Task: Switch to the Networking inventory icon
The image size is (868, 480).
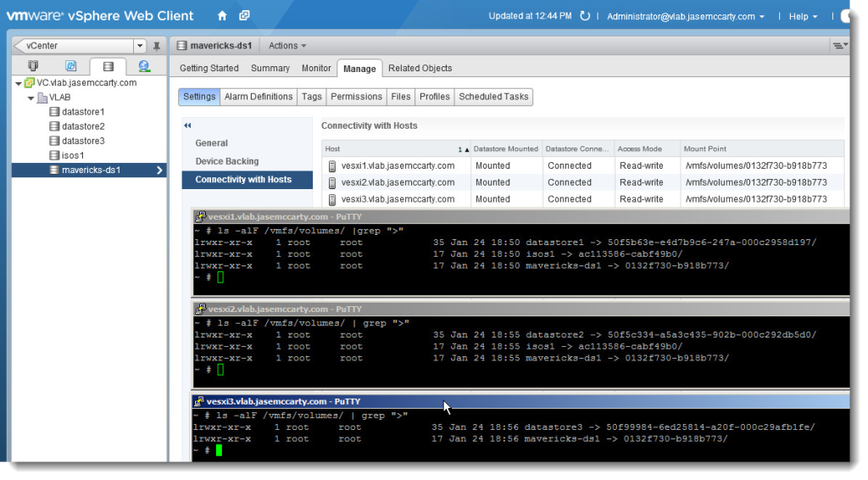Action: [144, 66]
